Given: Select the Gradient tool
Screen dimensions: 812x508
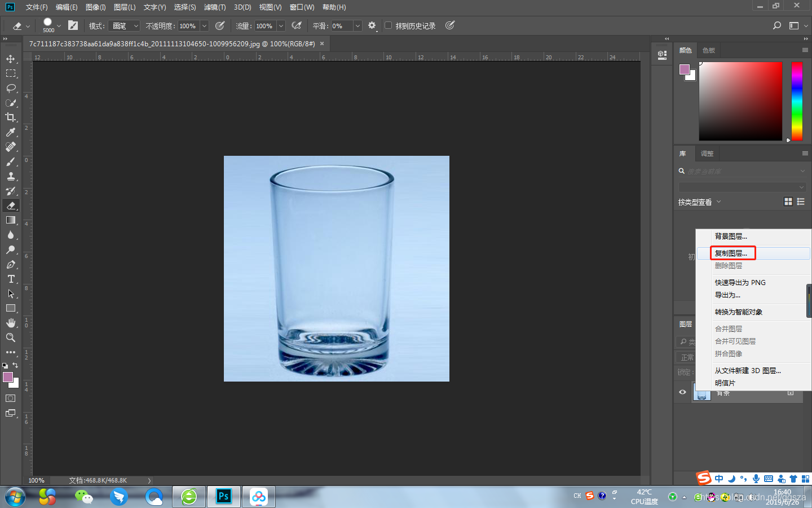Looking at the screenshot, I should pos(11,220).
